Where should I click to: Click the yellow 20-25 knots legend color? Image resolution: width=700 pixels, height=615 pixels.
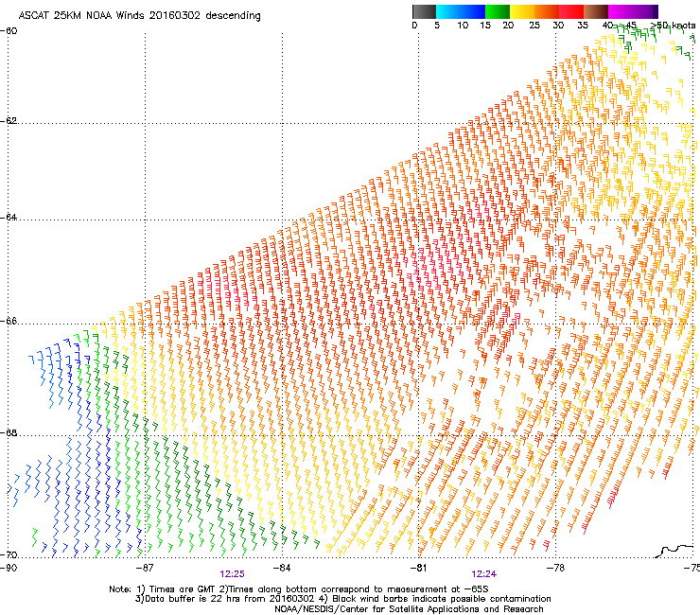[522, 11]
